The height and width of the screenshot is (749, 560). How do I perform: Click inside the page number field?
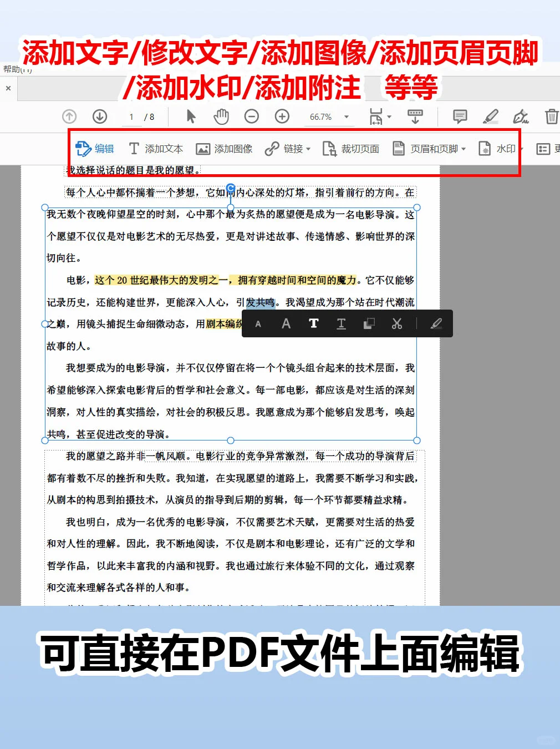tap(131, 117)
